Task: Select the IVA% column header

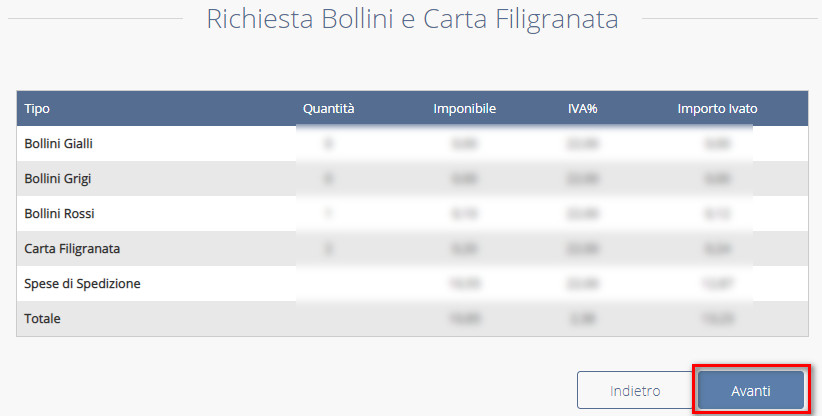Action: 582,108
